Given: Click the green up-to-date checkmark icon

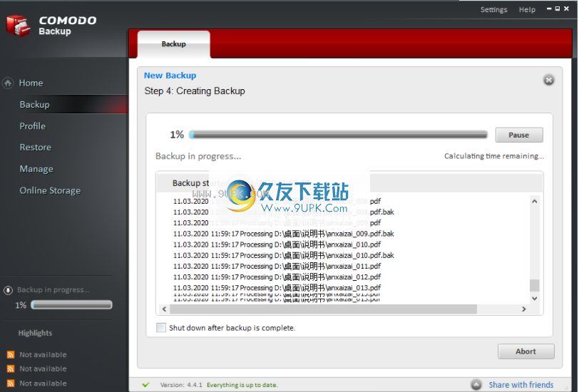Looking at the screenshot, I should [146, 385].
